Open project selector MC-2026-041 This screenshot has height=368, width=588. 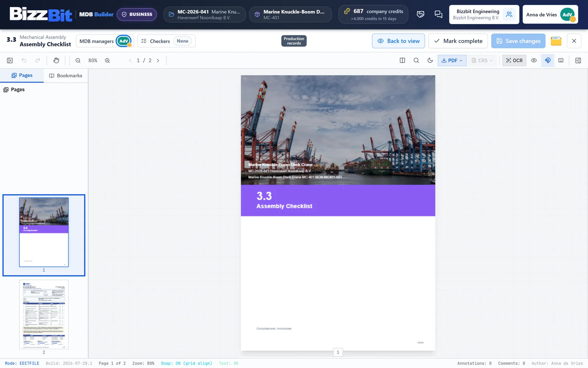point(204,14)
